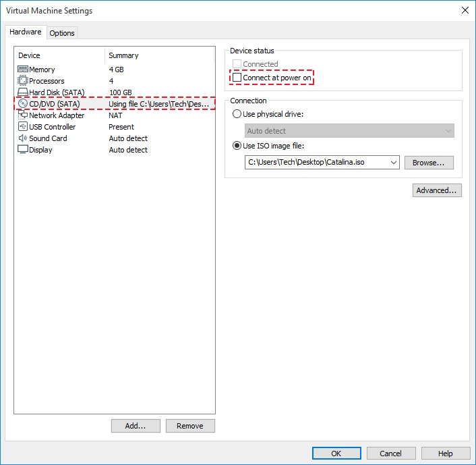Click the Memory device icon
Screen dimensions: 476x465
tap(22, 70)
